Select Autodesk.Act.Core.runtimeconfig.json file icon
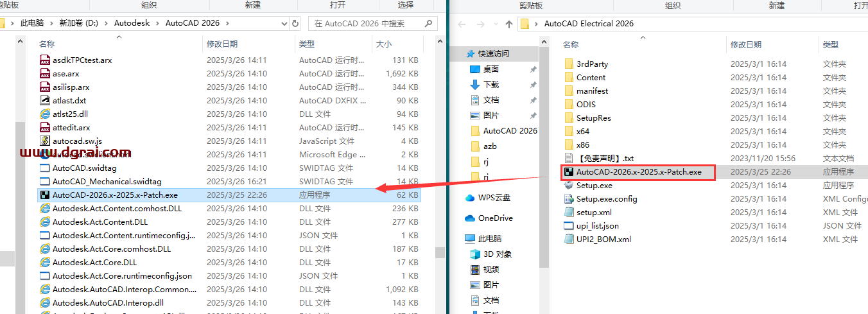868x314 pixels. tap(45, 275)
